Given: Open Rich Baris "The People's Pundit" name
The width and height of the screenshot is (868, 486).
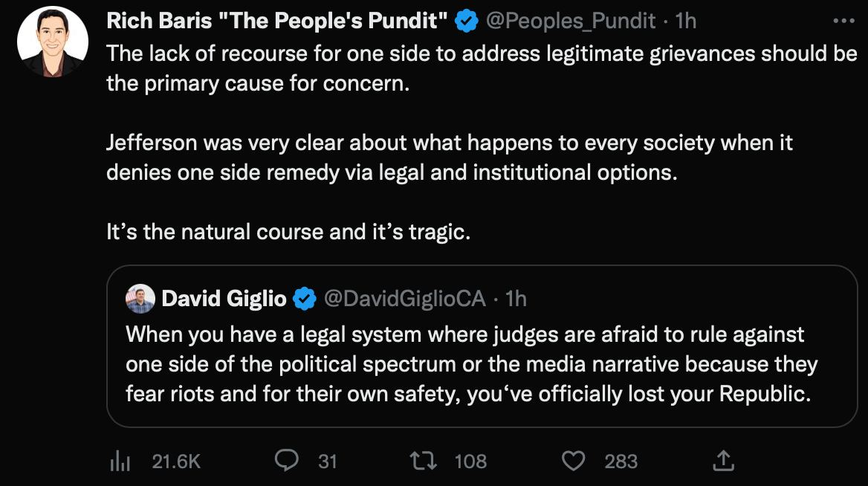Looking at the screenshot, I should [276, 22].
